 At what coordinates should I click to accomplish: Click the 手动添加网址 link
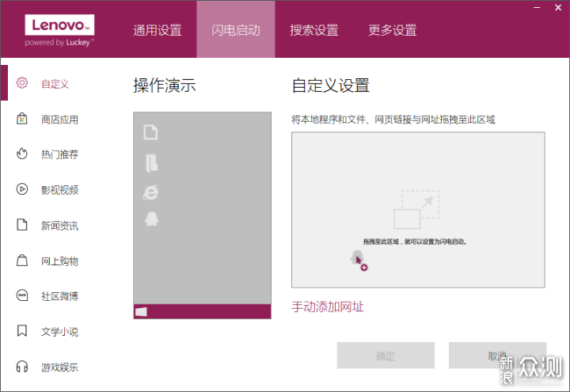[x=328, y=306]
